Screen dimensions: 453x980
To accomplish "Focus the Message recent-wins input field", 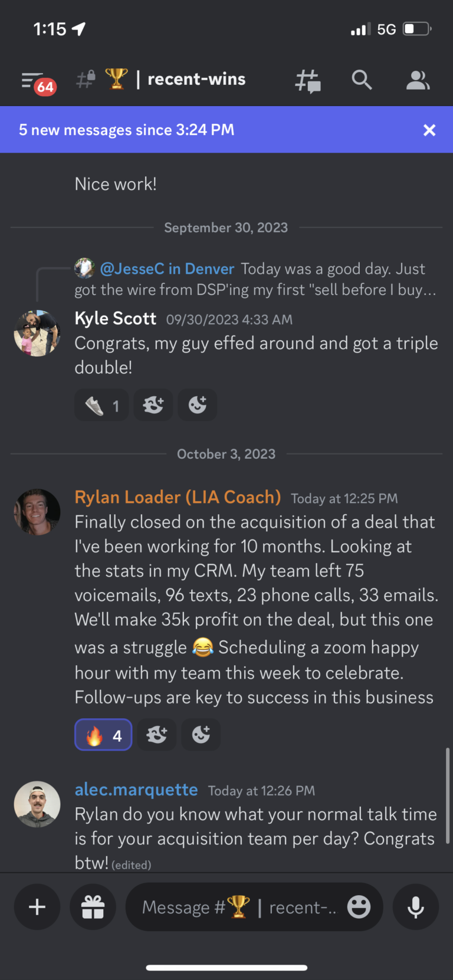I will (x=242, y=907).
